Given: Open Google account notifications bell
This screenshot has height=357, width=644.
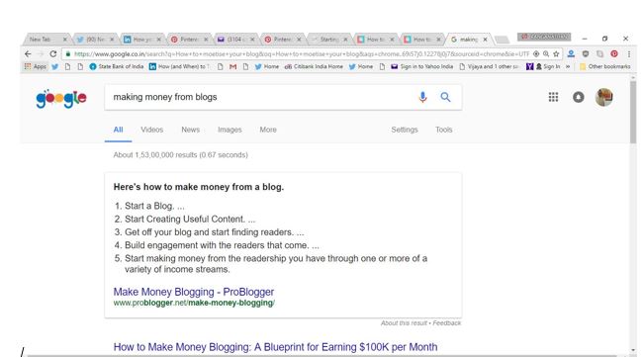Looking at the screenshot, I should tap(579, 97).
